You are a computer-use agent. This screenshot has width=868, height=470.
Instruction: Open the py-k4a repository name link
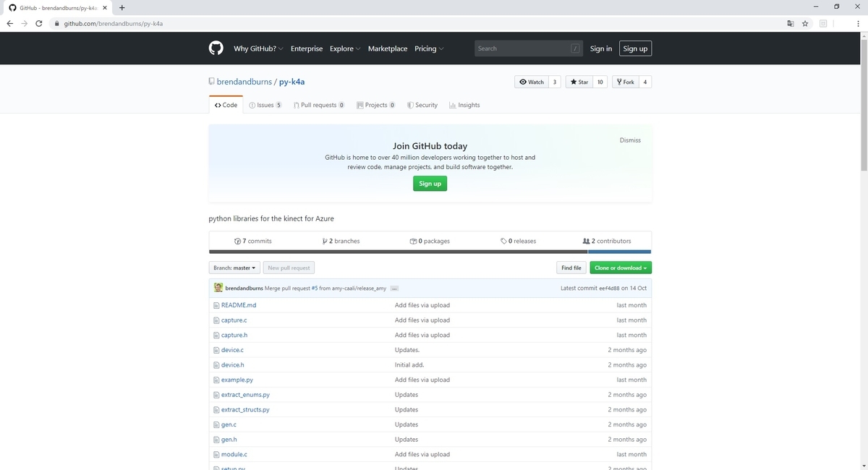(292, 82)
